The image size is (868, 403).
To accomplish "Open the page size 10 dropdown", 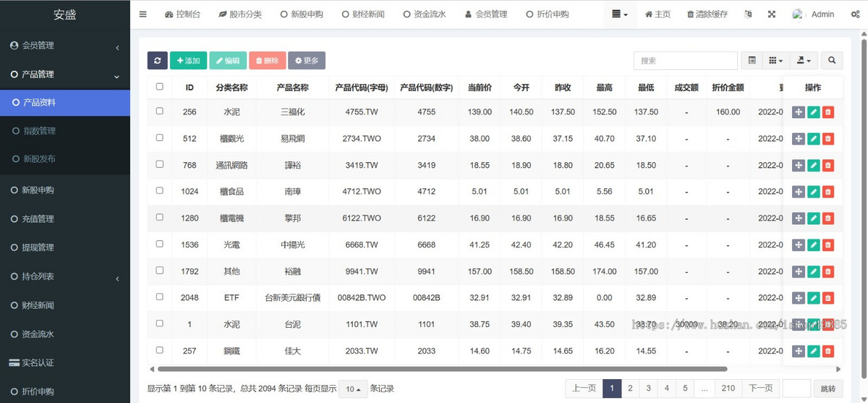I will pos(353,389).
